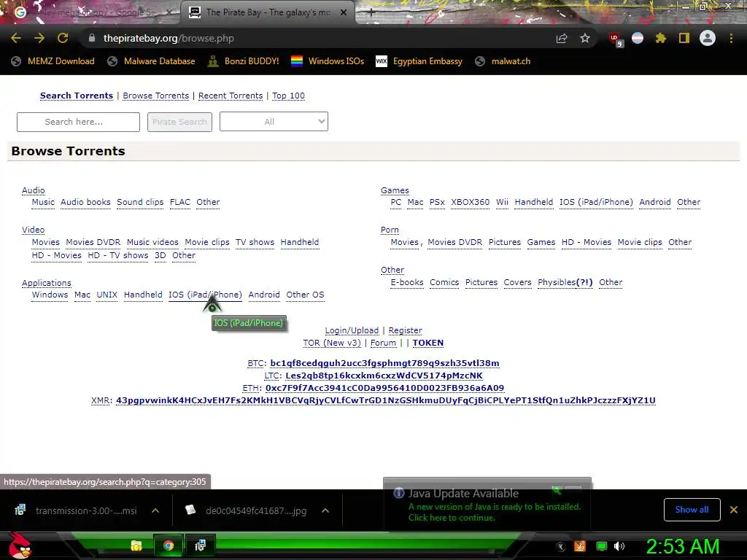Open the MEMZ Download bookmark
This screenshot has width=747, height=560.
point(53,61)
